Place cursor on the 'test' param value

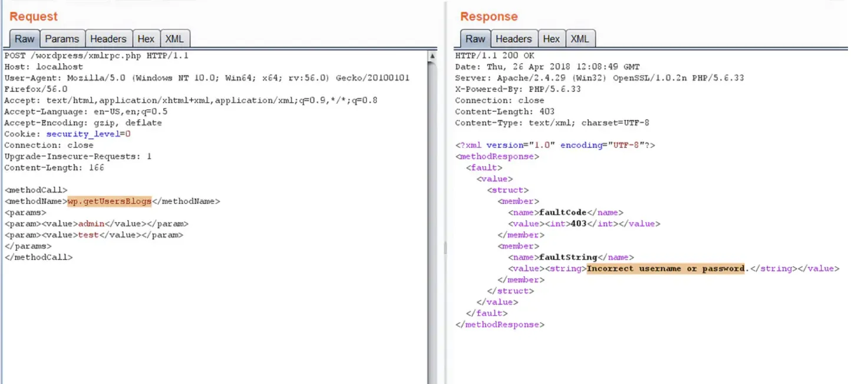pos(88,235)
